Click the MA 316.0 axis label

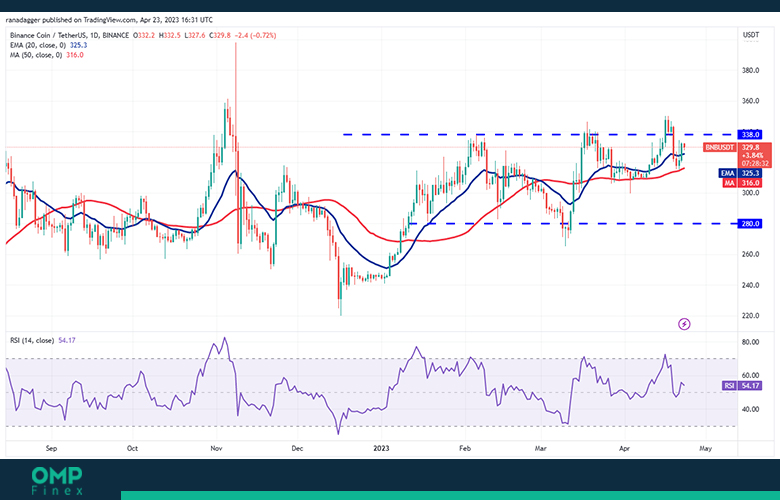(x=741, y=183)
